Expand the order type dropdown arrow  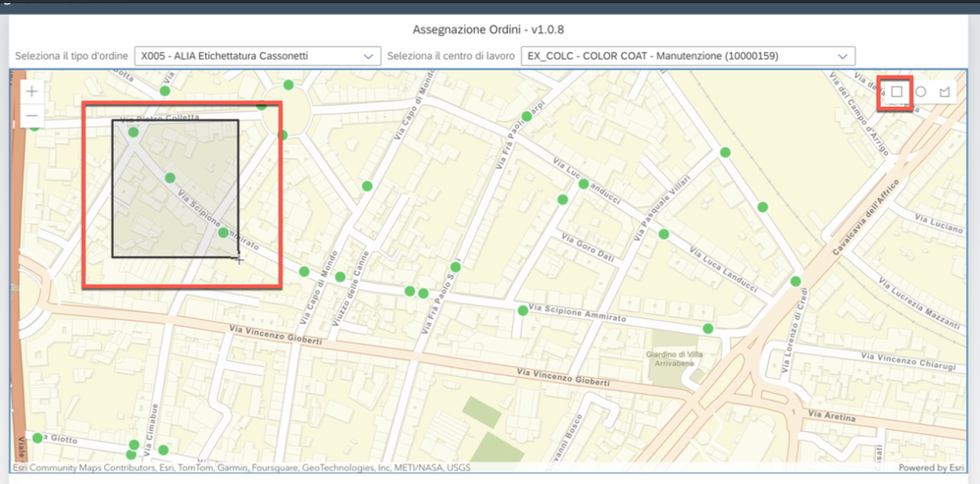click(368, 56)
